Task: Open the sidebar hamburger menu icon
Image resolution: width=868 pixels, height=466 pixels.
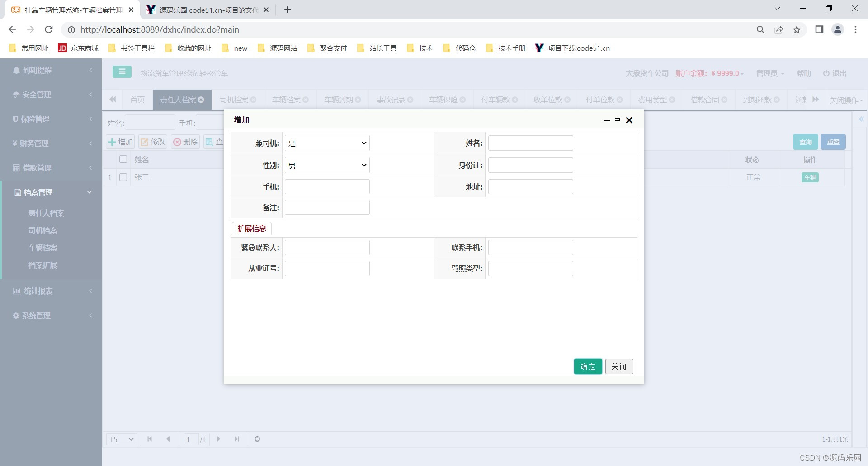Action: pyautogui.click(x=121, y=71)
